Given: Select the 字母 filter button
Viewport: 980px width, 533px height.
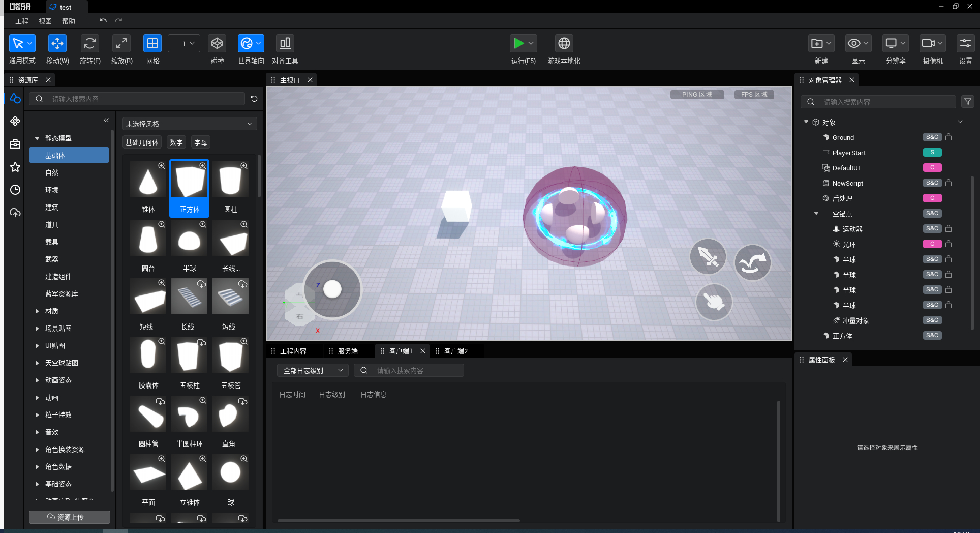Looking at the screenshot, I should pos(201,143).
